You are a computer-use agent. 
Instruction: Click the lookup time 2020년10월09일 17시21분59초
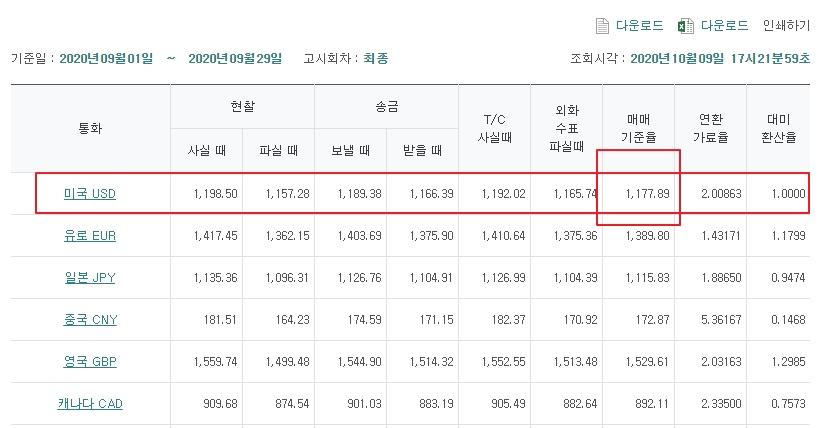tap(720, 58)
